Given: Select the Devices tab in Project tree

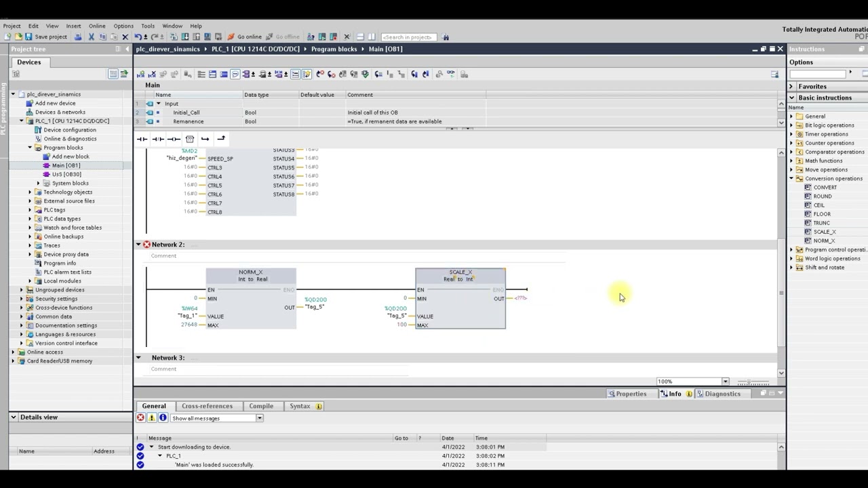Looking at the screenshot, I should (29, 62).
